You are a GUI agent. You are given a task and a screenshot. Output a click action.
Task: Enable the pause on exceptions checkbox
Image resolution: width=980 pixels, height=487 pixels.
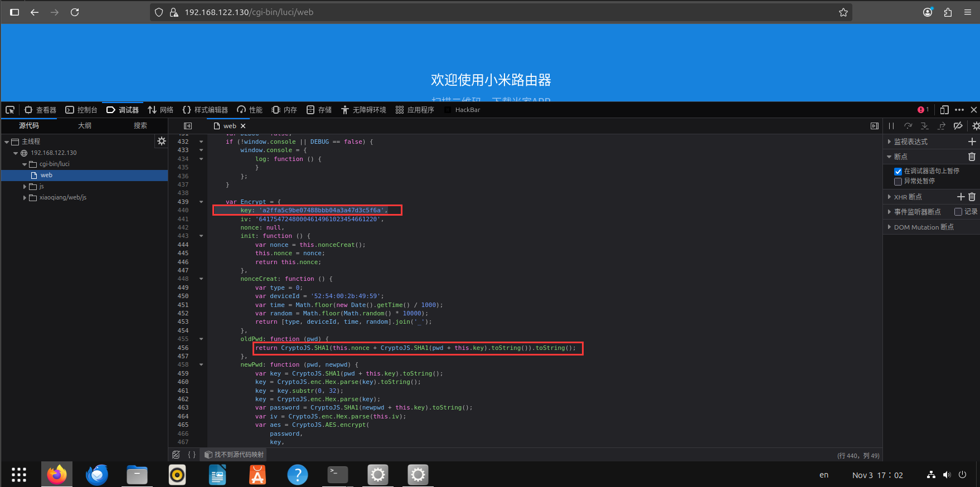(898, 182)
